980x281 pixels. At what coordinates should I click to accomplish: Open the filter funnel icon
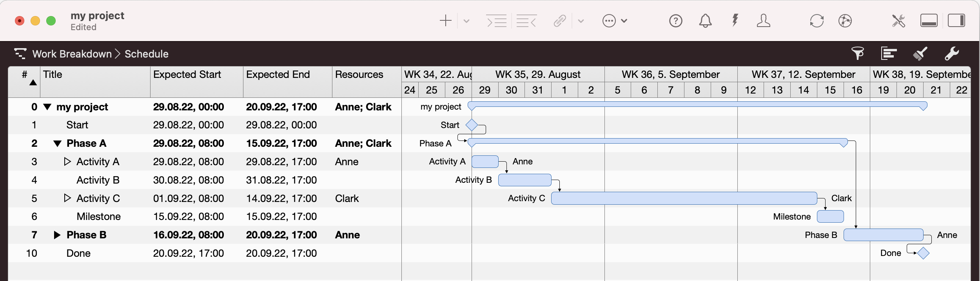[x=857, y=54]
